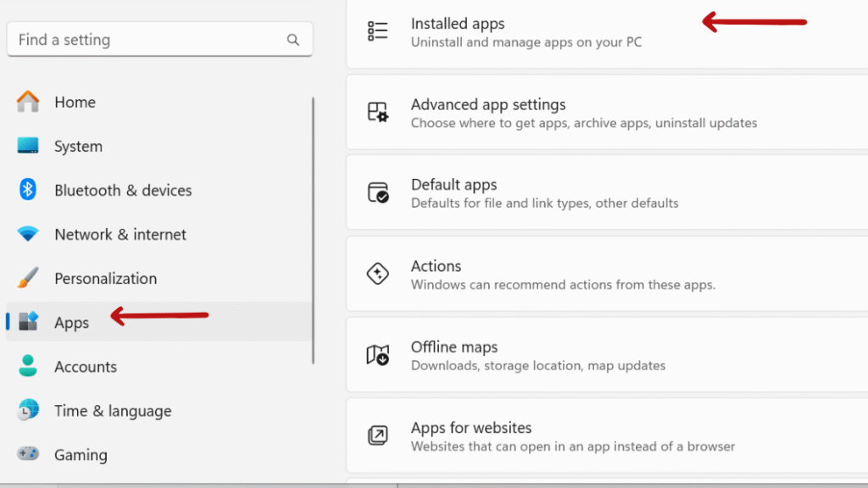Click the search magnifier icon
Screen dimensions: 868x488
292,40
